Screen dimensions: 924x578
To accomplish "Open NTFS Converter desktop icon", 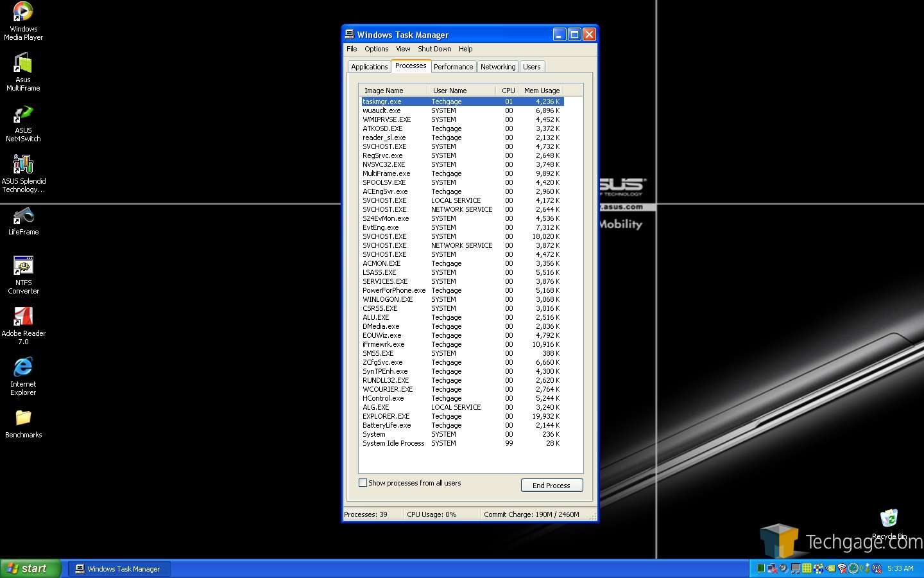I will click(x=23, y=275).
